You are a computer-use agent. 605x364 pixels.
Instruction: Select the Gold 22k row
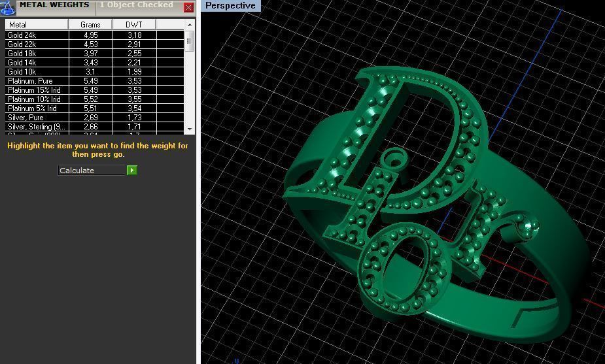click(95, 44)
